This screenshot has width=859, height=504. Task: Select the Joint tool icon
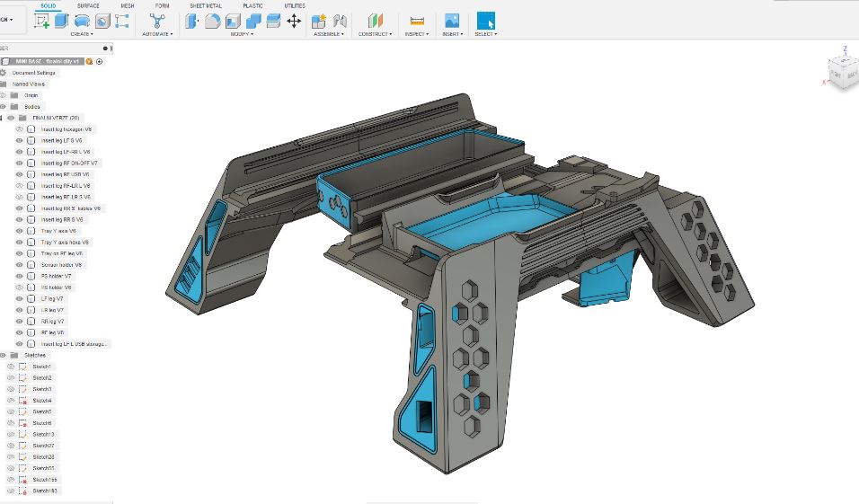tap(340, 22)
